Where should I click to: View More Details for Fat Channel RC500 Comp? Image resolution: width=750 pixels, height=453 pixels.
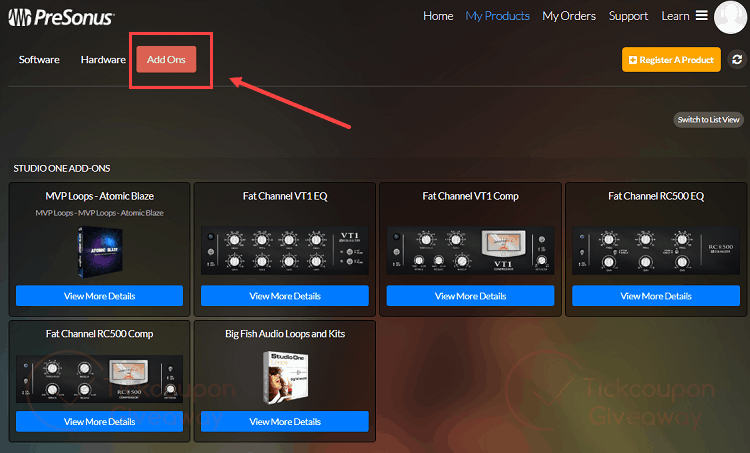click(x=99, y=421)
